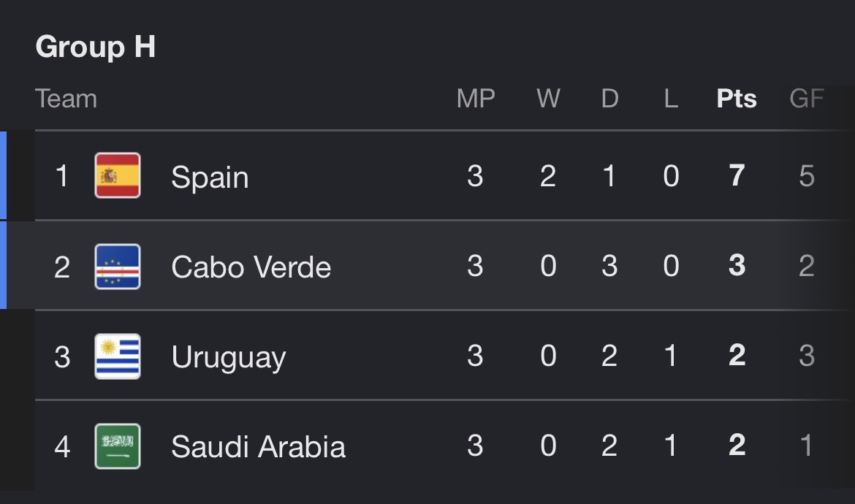
Task: Click the Saudi Arabia flag icon
Action: [118, 446]
